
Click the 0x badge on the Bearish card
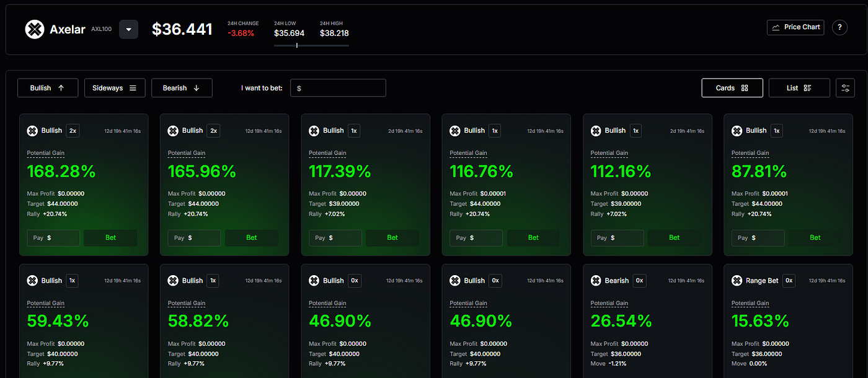pos(639,281)
